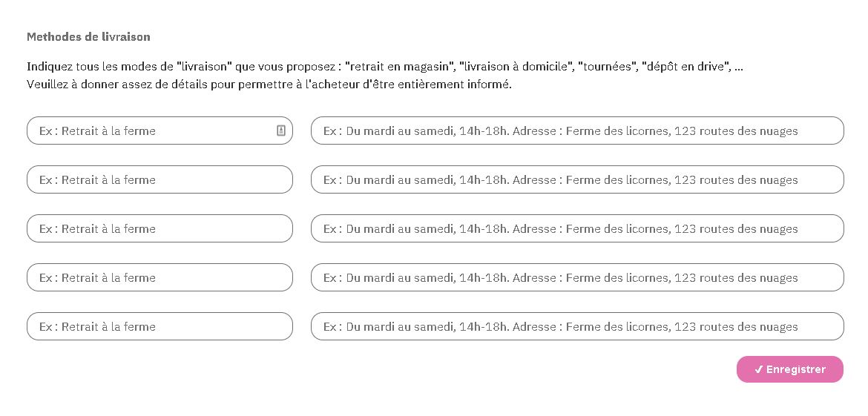
Task: Click the fourth delivery details field
Action: 576,277
